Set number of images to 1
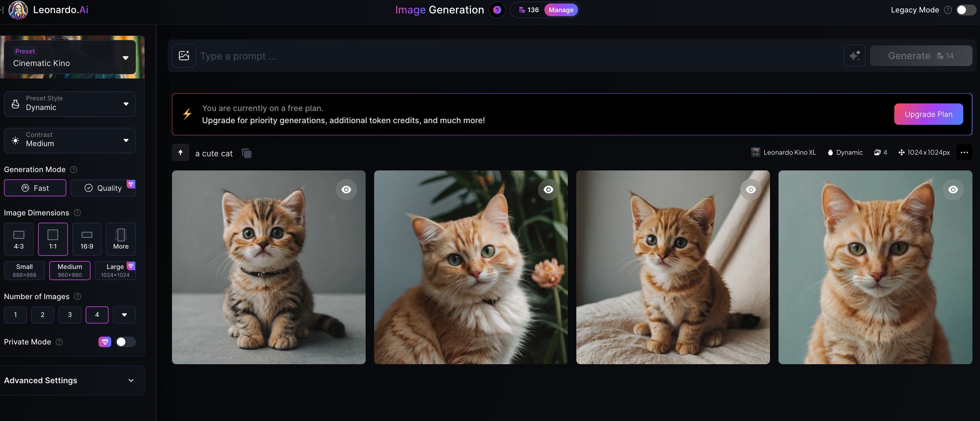 (x=15, y=314)
